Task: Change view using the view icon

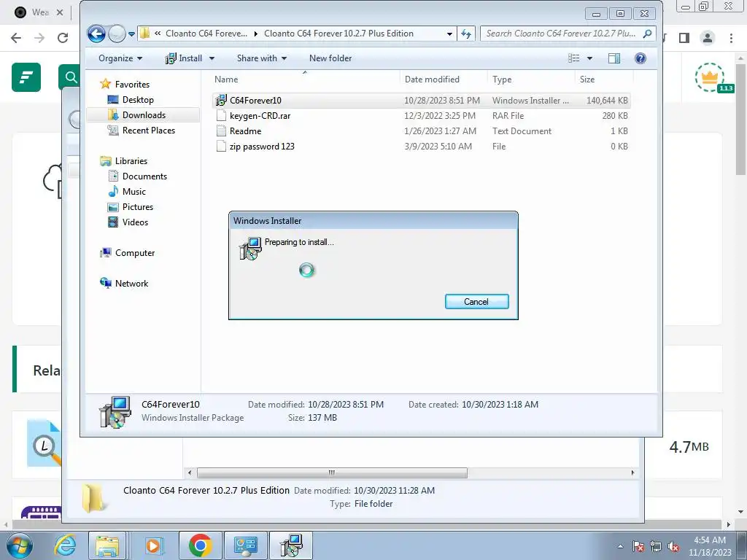Action: (573, 58)
